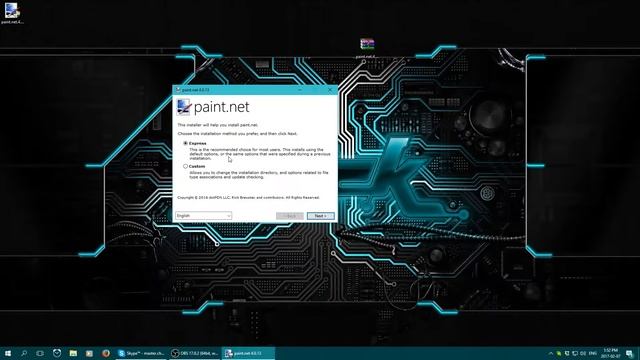
Task: Close the paint.net installer window
Action: pyautogui.click(x=330, y=90)
